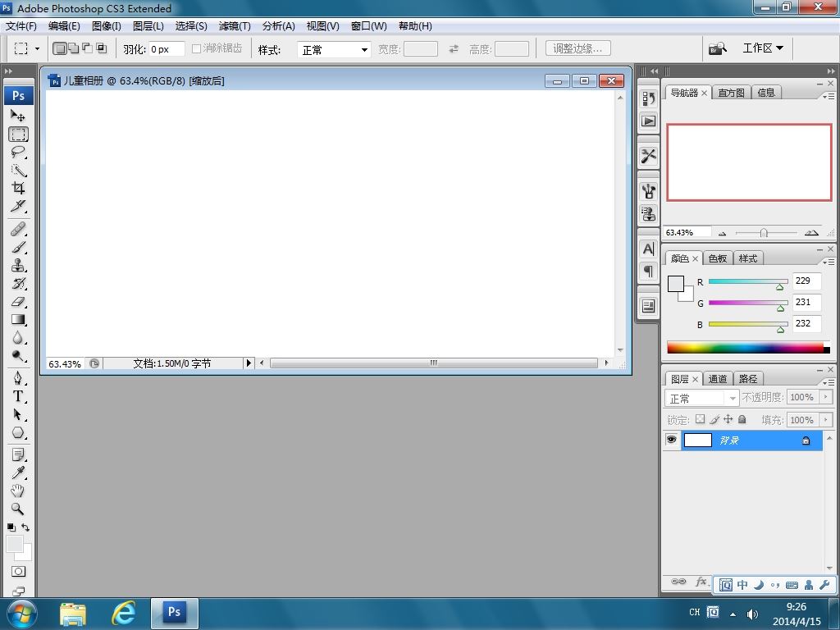
Task: Toggle Quick Mask mode
Action: [x=18, y=572]
